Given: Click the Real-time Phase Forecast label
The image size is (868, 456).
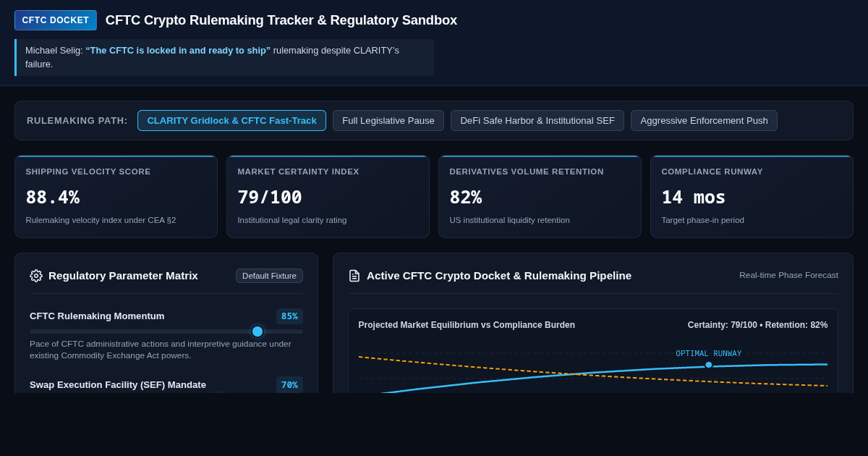Looking at the screenshot, I should click(788, 275).
